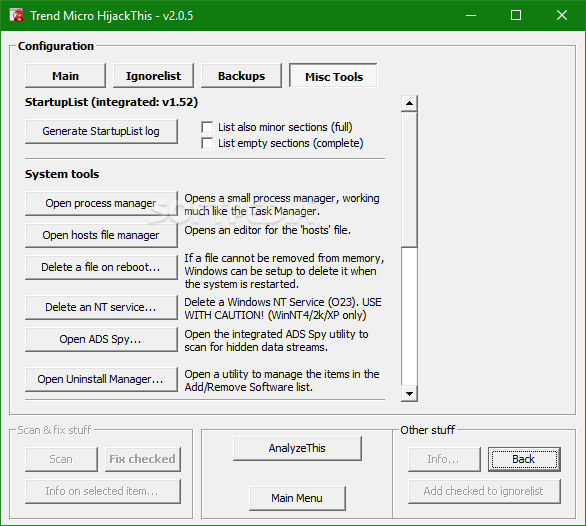Click the scrollbar up arrow
The height and width of the screenshot is (526, 586).
[409, 103]
